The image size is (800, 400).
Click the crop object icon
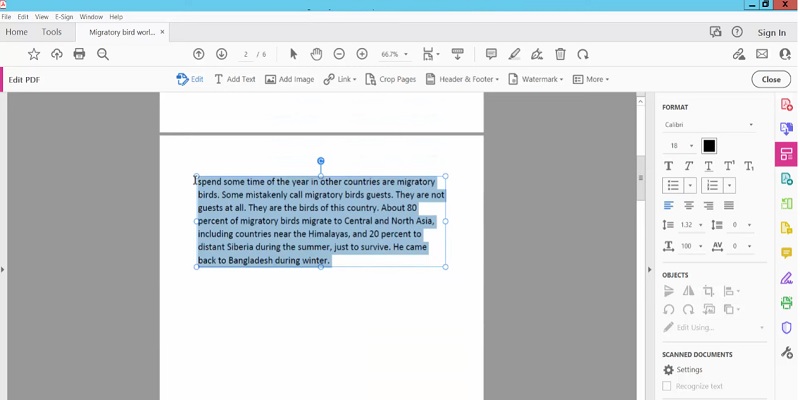coord(708,291)
